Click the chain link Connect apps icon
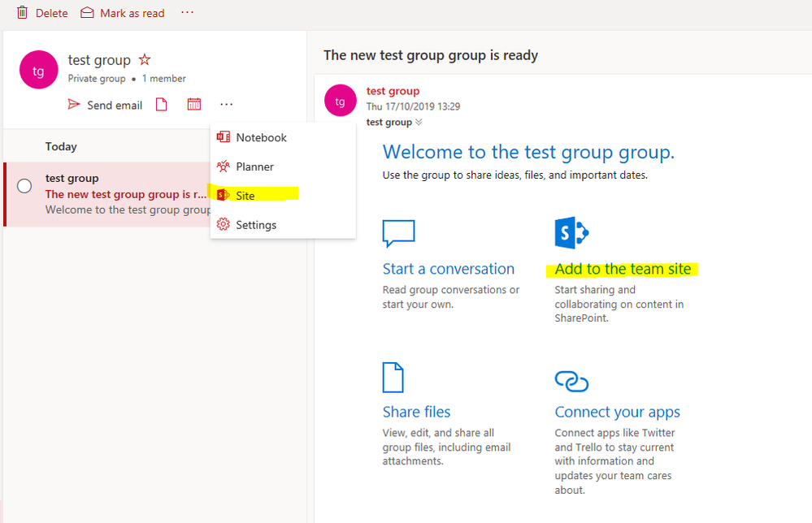The image size is (812, 523). coord(571,381)
